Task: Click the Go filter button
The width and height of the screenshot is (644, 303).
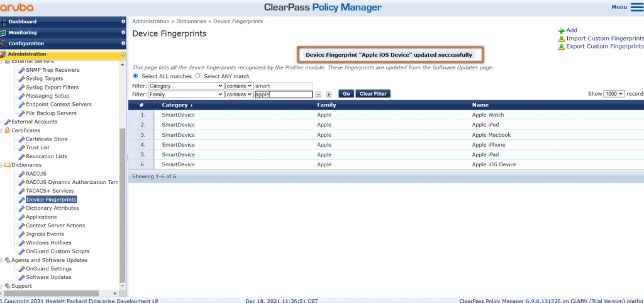Action: click(x=347, y=94)
